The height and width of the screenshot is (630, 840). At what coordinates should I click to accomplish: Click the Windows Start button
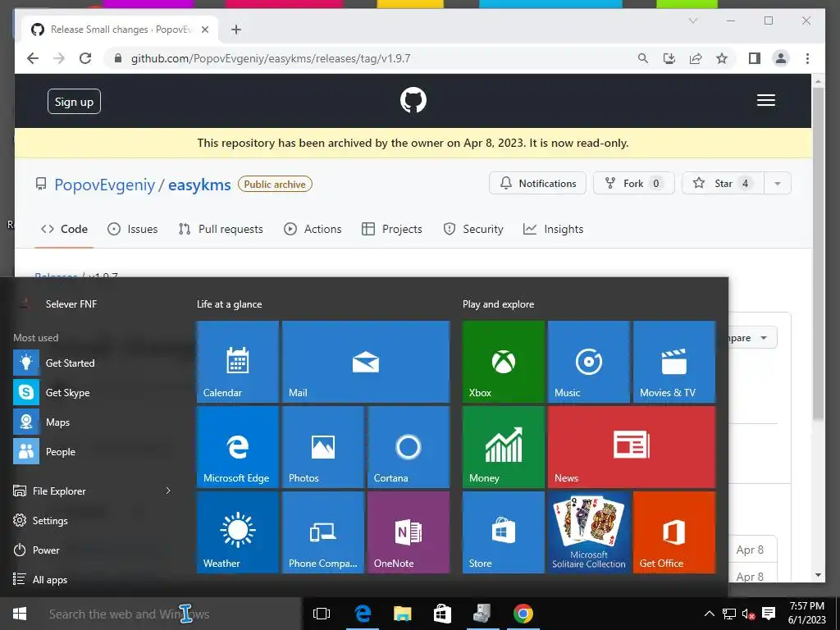pyautogui.click(x=20, y=614)
